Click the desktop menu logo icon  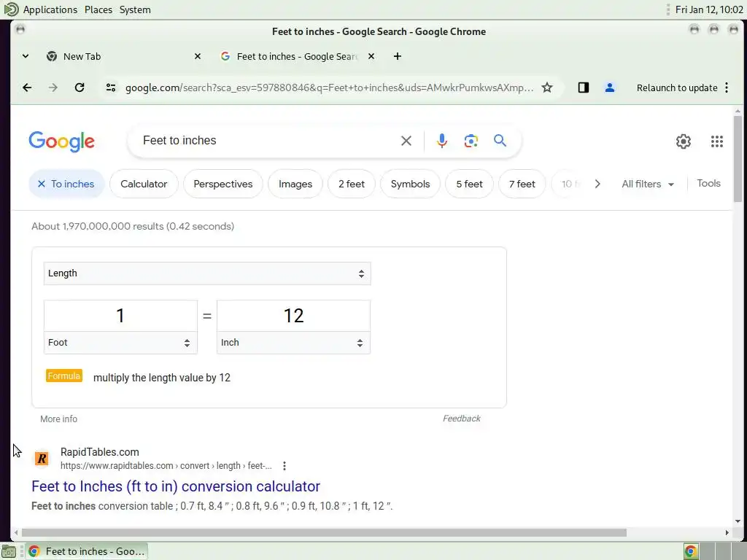(10, 9)
